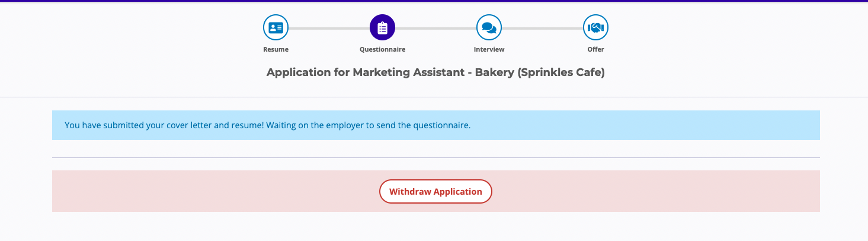Click the Resume step icon

pyautogui.click(x=276, y=27)
